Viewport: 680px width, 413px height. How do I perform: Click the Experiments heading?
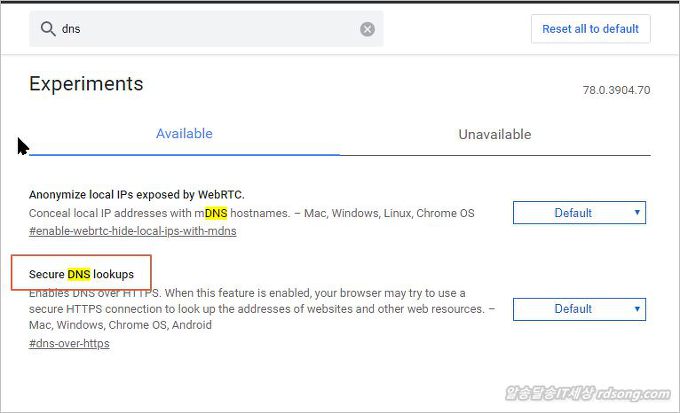(86, 84)
